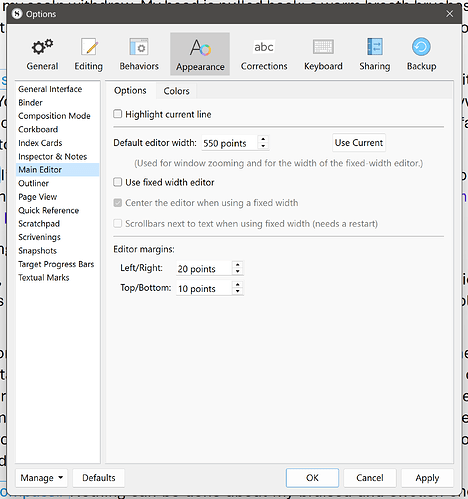Switch to the Colors tab

(x=176, y=91)
